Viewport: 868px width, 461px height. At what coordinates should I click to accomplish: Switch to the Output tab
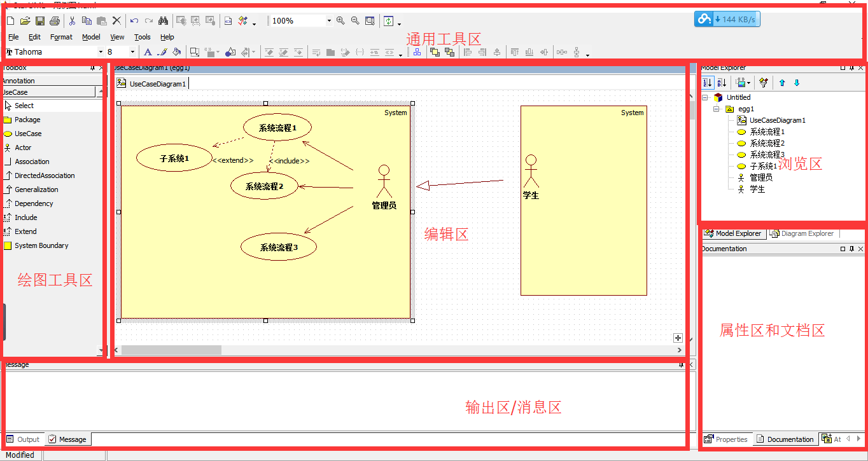23,439
